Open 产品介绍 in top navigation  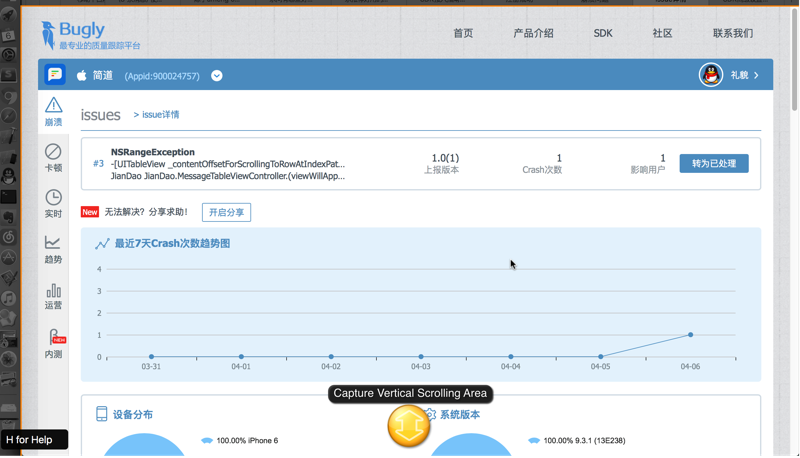(x=533, y=33)
